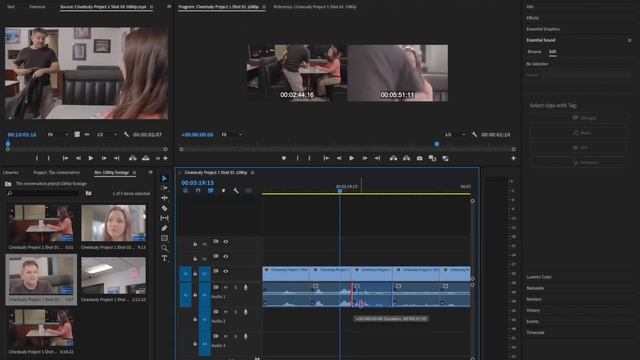Screen dimensions: 640x360
Task: Open Source monitor button editor plus
Action: tap(165, 158)
